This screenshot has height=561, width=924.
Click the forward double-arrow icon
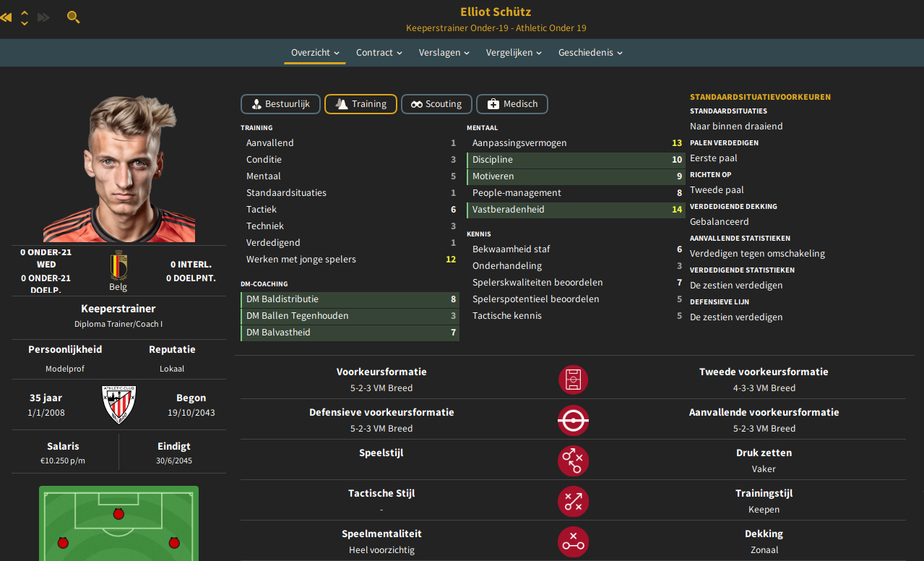pyautogui.click(x=44, y=17)
